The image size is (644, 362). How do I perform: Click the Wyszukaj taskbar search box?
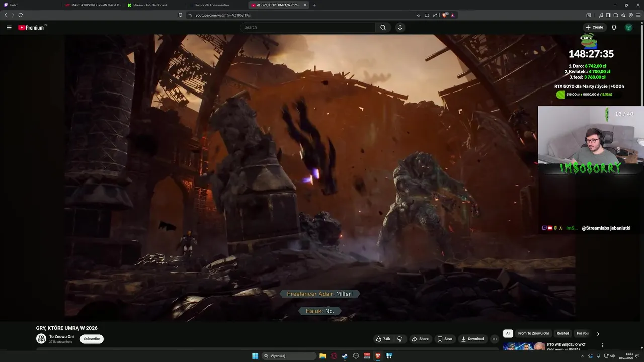click(x=289, y=356)
